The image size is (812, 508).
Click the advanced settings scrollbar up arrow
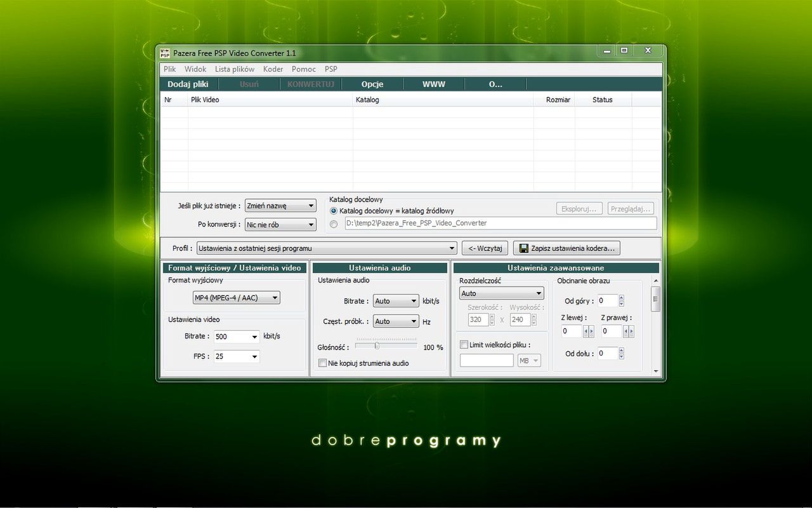[656, 280]
